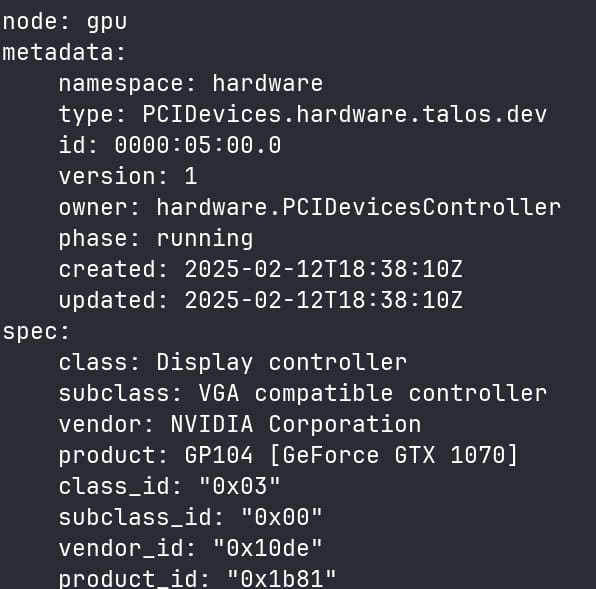Click the class 'Display controller' text
This screenshot has width=596, height=589.
(x=282, y=363)
